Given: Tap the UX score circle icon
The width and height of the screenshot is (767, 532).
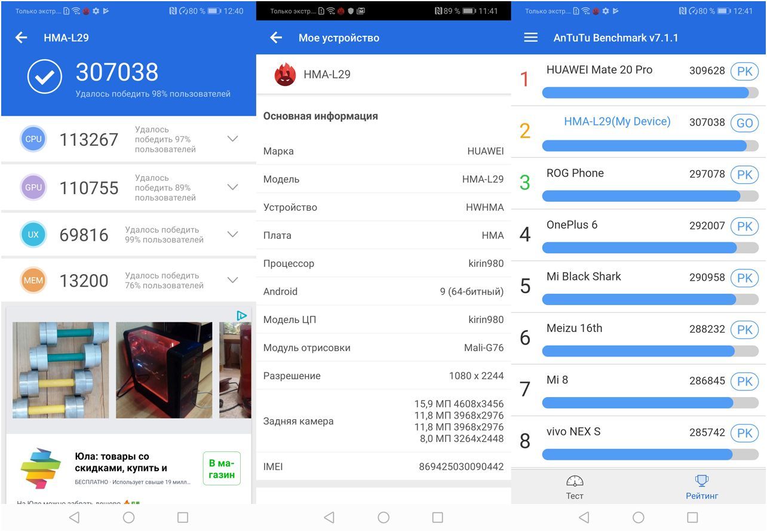Looking at the screenshot, I should (33, 235).
